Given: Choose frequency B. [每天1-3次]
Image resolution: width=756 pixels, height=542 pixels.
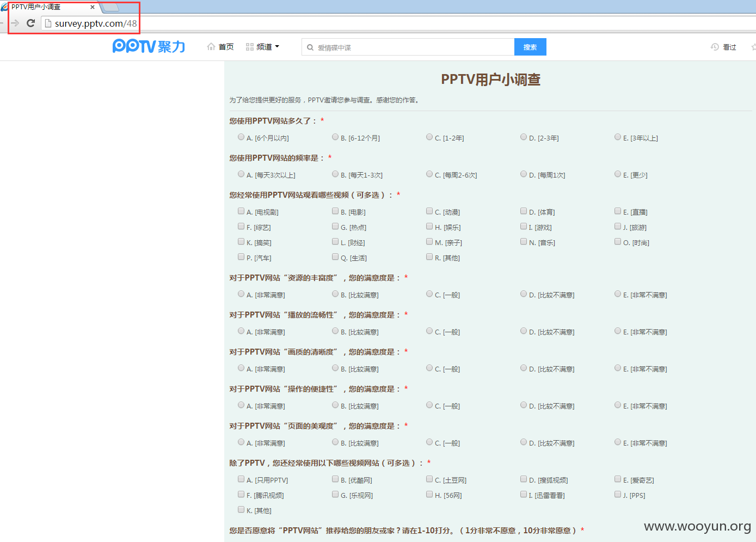Looking at the screenshot, I should tap(335, 174).
